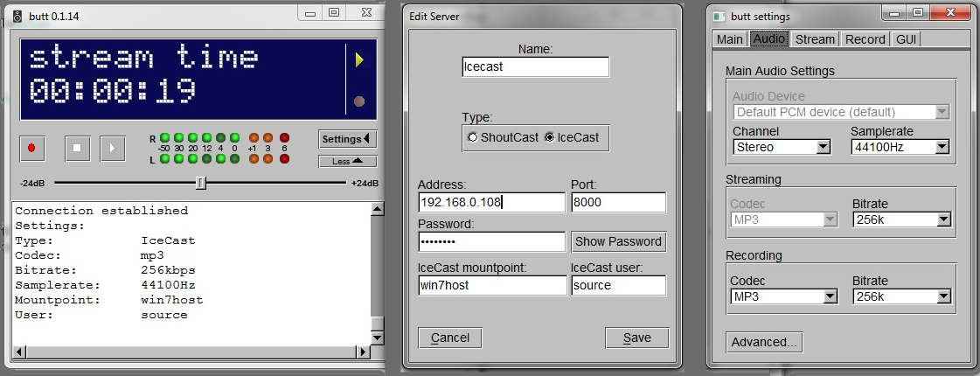Stop the stream with the stop button
This screenshot has height=376, width=980.
(78, 149)
